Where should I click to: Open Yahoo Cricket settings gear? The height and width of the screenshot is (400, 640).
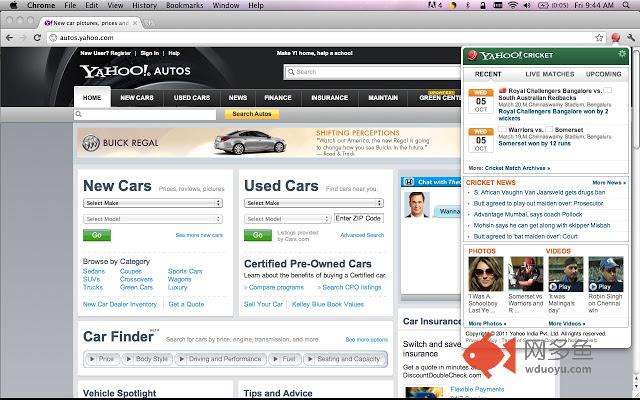pos(622,54)
